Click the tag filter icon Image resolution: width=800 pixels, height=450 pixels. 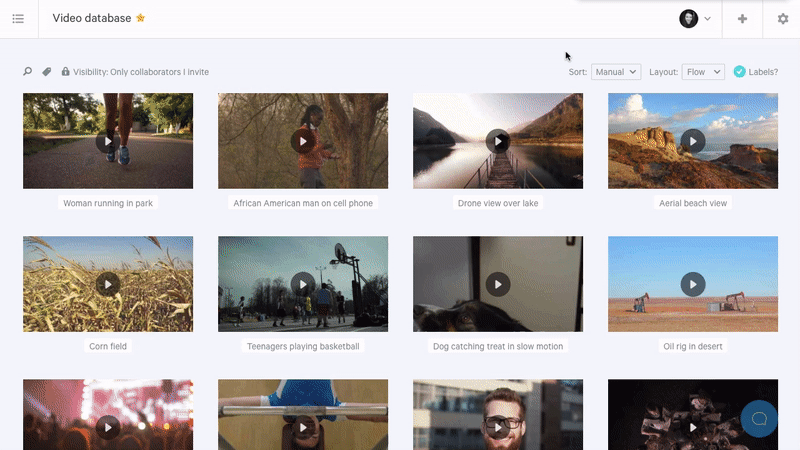click(46, 72)
